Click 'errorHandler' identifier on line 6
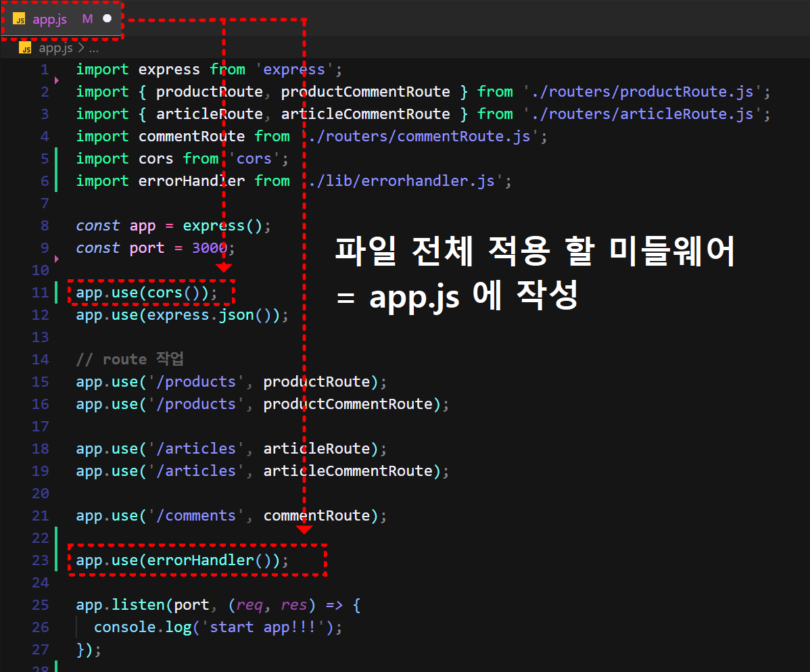The width and height of the screenshot is (810, 672). pyautogui.click(x=191, y=181)
